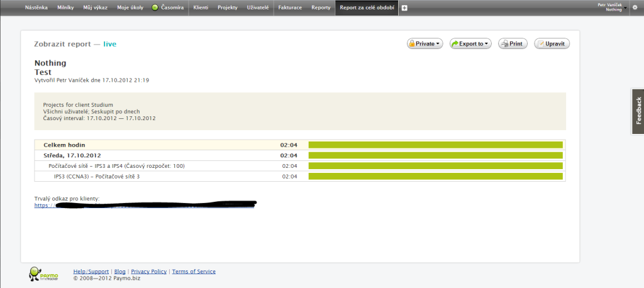
Task: Open the Uživatelé tab
Action: [x=258, y=8]
